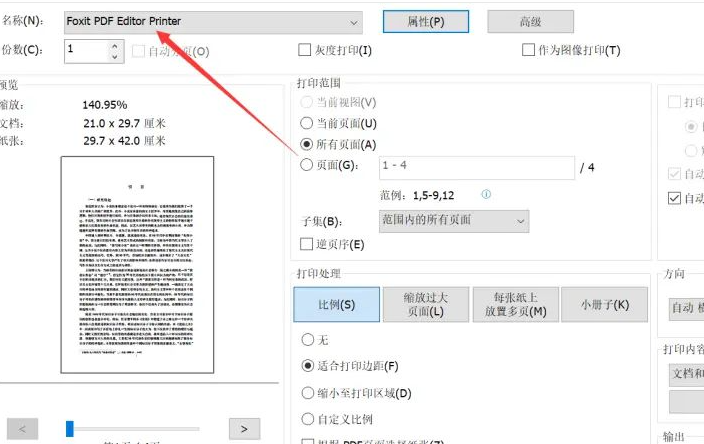This screenshot has width=704, height=444.
Task: Click the 29.7 x 42.0 厘米 paper size
Action: (x=124, y=141)
